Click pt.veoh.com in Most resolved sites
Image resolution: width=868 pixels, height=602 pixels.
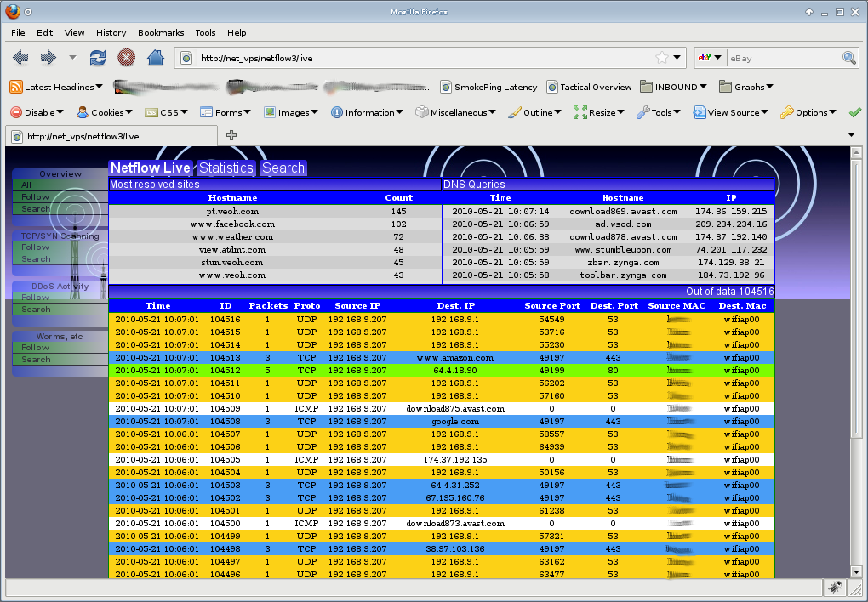click(232, 212)
